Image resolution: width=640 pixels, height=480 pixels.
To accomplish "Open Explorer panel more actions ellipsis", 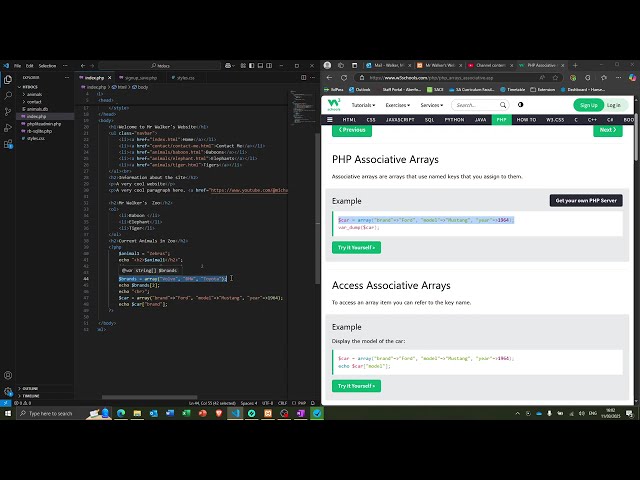I will coord(67,78).
